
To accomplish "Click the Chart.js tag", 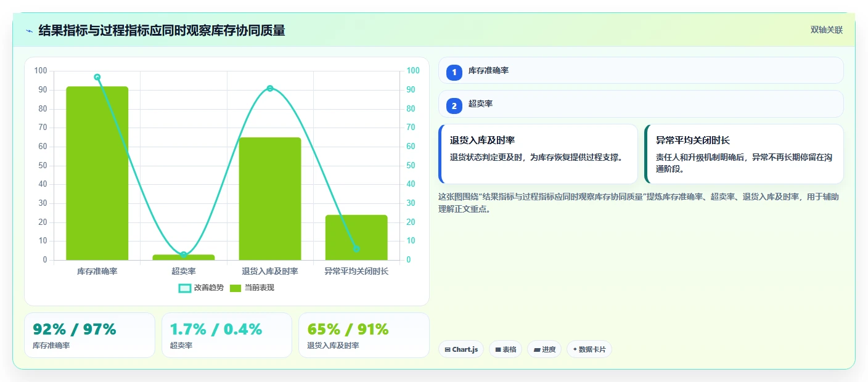I will point(461,349).
